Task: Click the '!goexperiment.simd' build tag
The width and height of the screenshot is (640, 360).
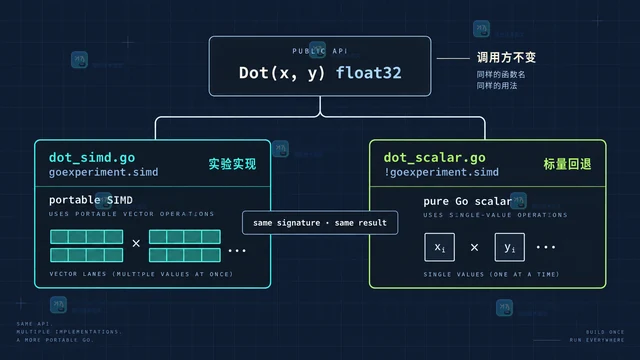Action: 441,172
